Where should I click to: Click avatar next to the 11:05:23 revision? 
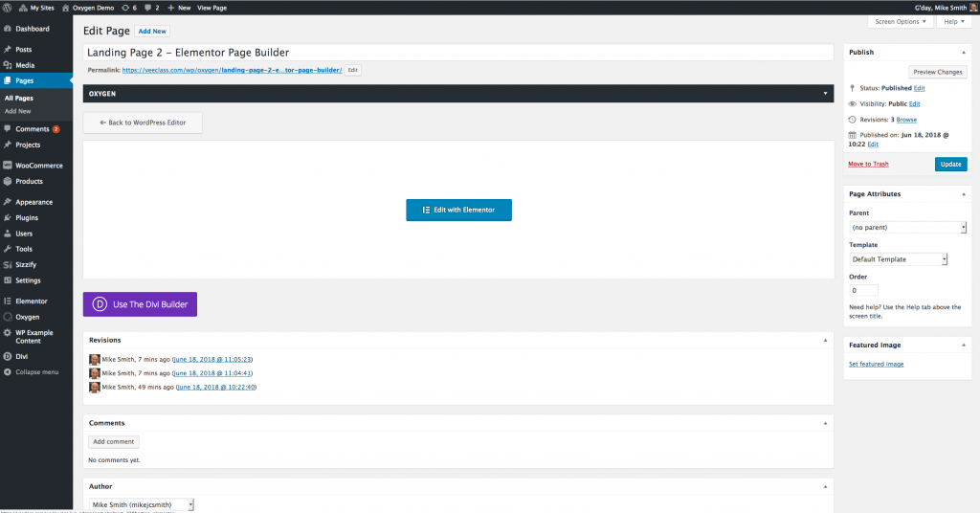click(x=95, y=359)
